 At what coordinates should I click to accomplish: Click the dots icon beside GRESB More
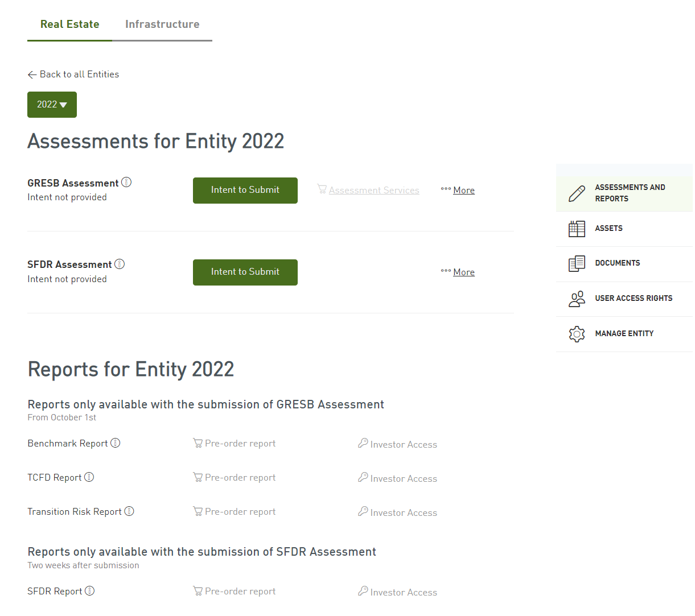446,189
